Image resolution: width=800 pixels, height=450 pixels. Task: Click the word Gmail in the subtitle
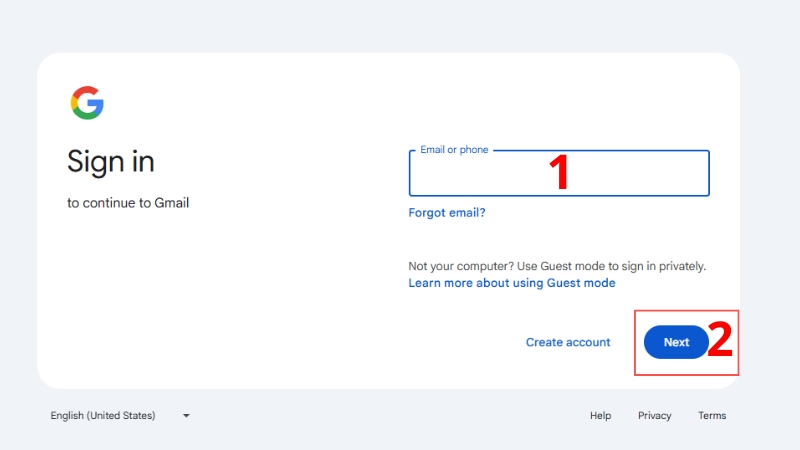click(171, 203)
